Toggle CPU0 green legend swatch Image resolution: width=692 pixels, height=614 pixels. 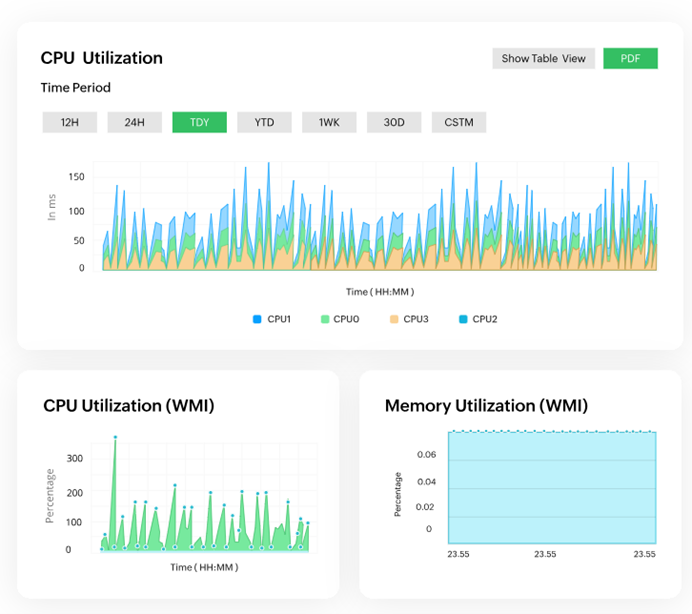(325, 320)
